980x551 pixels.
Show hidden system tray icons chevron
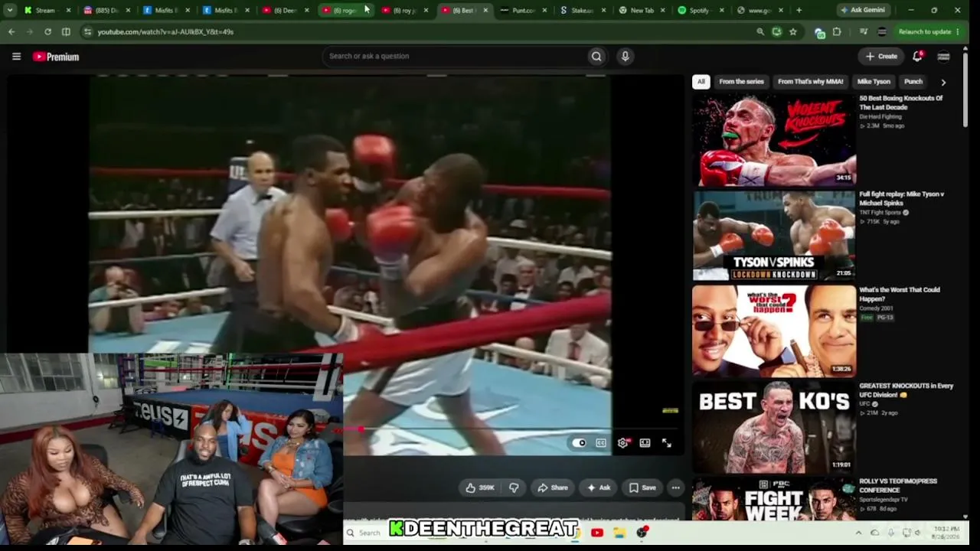pos(858,533)
